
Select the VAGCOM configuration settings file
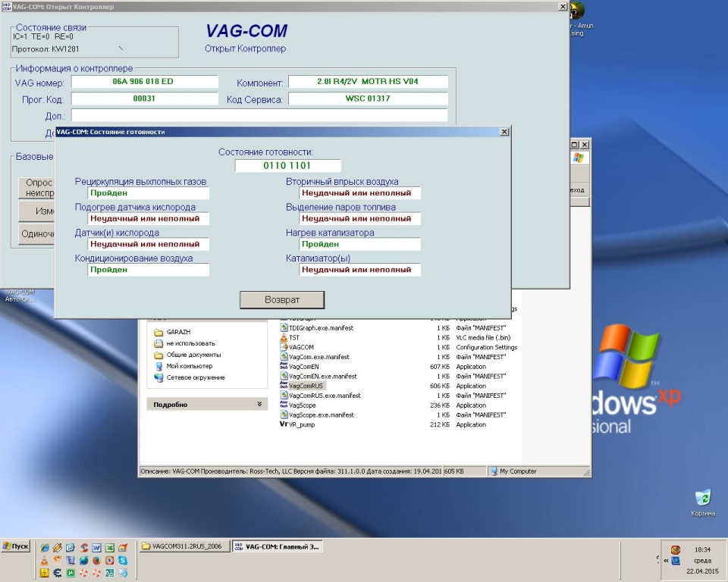click(x=297, y=347)
